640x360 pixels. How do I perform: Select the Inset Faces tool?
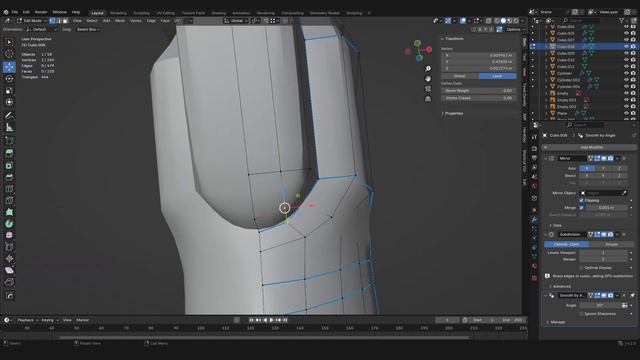(9, 165)
